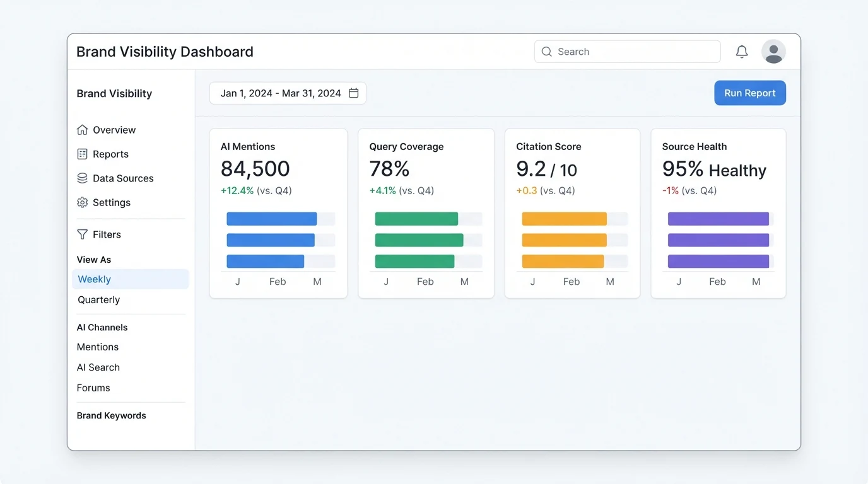This screenshot has width=868, height=484.
Task: Click the AI Channels section label
Action: [102, 328]
